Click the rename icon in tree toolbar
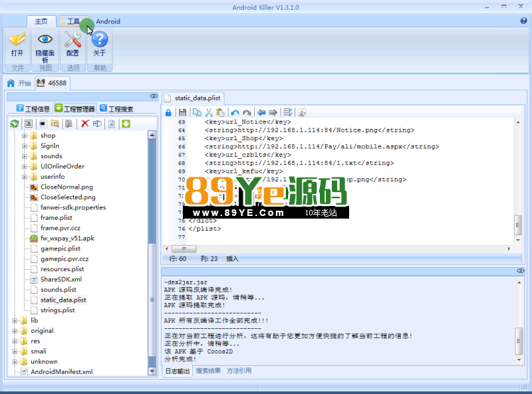Image resolution: width=532 pixels, height=394 pixels. tap(97, 124)
